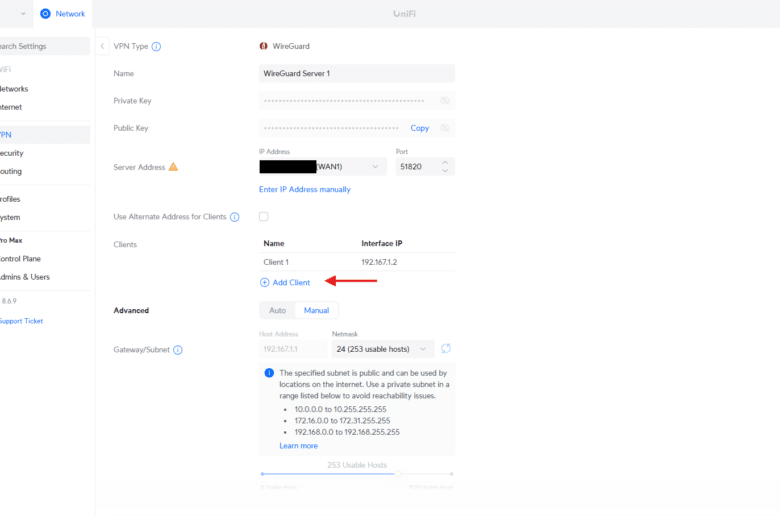Viewport: 780px width, 516px height.
Task: Click the Add Client plus icon
Action: tap(265, 283)
